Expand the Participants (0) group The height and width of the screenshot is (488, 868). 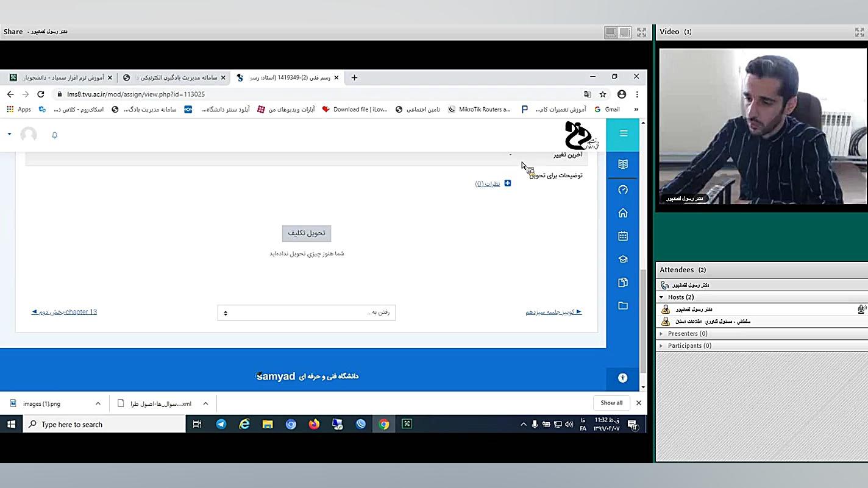pyautogui.click(x=661, y=346)
